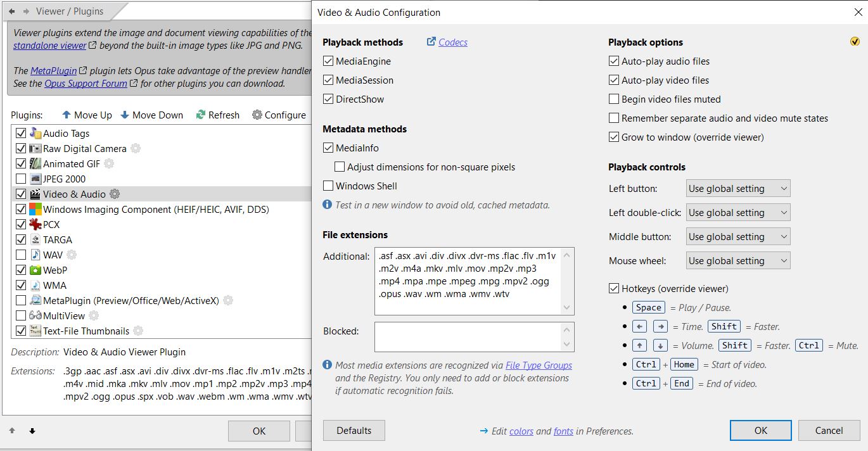The height and width of the screenshot is (451, 868).
Task: Open Animated GIF gear configuration
Action: [109, 163]
